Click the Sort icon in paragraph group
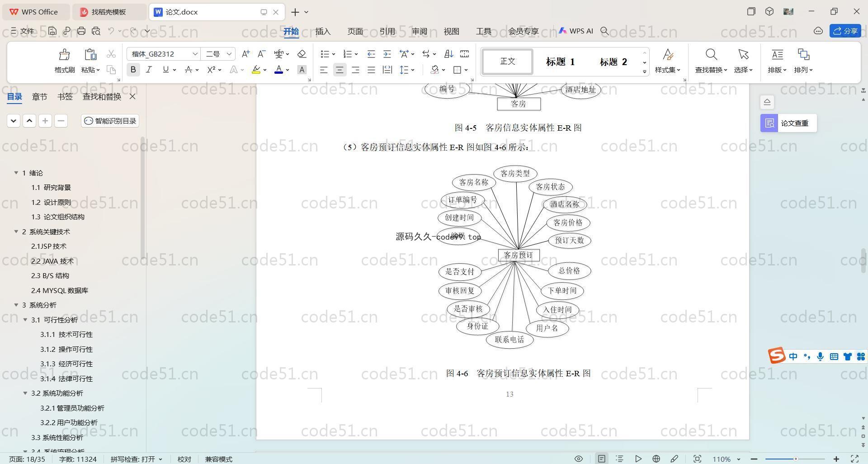 click(448, 54)
